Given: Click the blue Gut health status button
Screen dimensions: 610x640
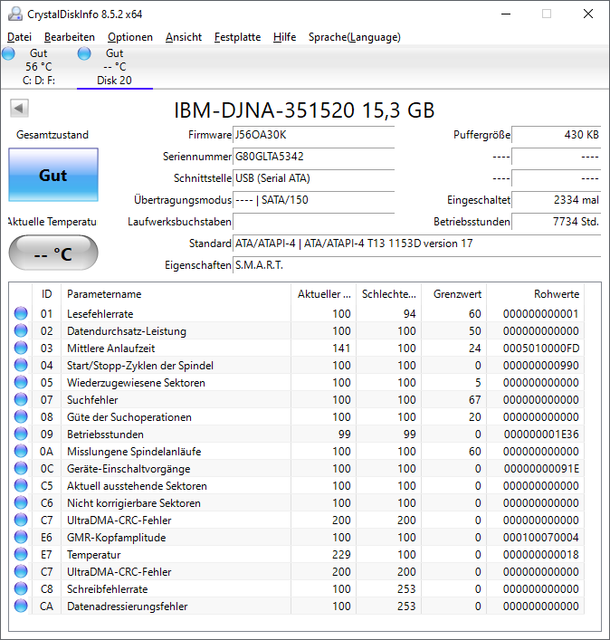Looking at the screenshot, I should tap(53, 175).
